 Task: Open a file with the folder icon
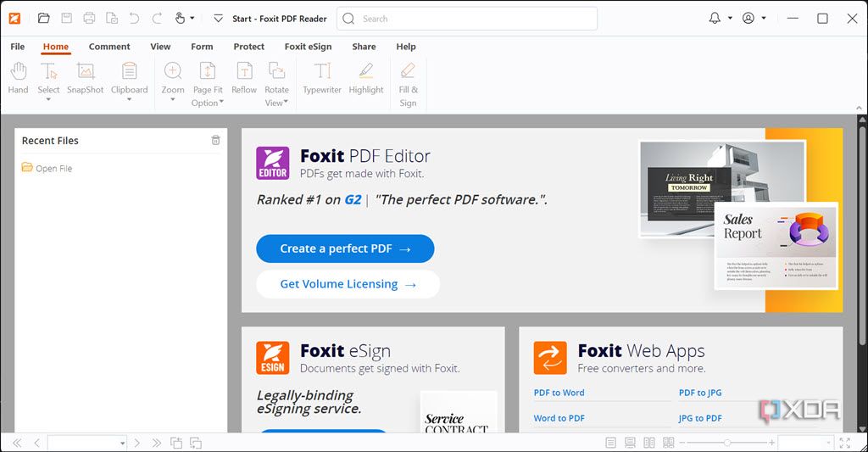click(44, 19)
